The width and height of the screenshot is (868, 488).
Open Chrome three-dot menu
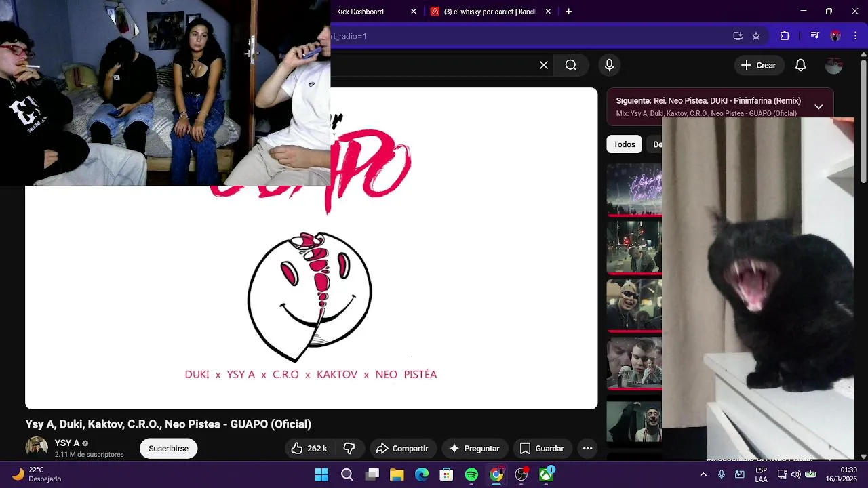(x=855, y=36)
